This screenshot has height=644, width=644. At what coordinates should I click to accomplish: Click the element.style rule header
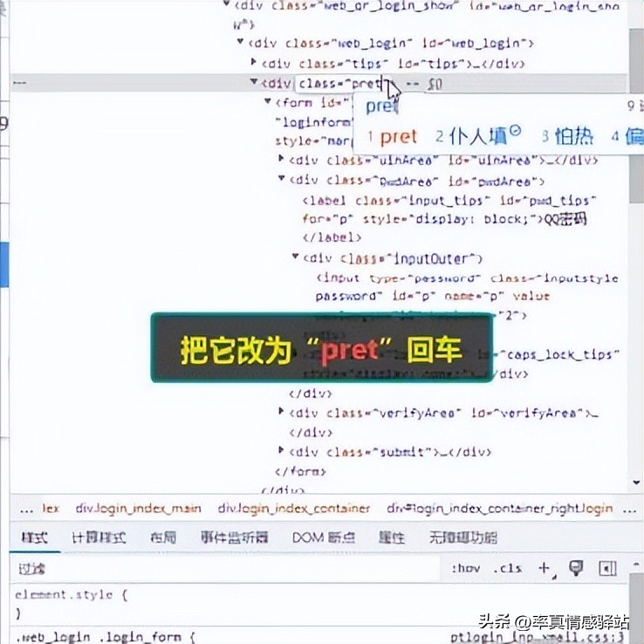[x=72, y=595]
